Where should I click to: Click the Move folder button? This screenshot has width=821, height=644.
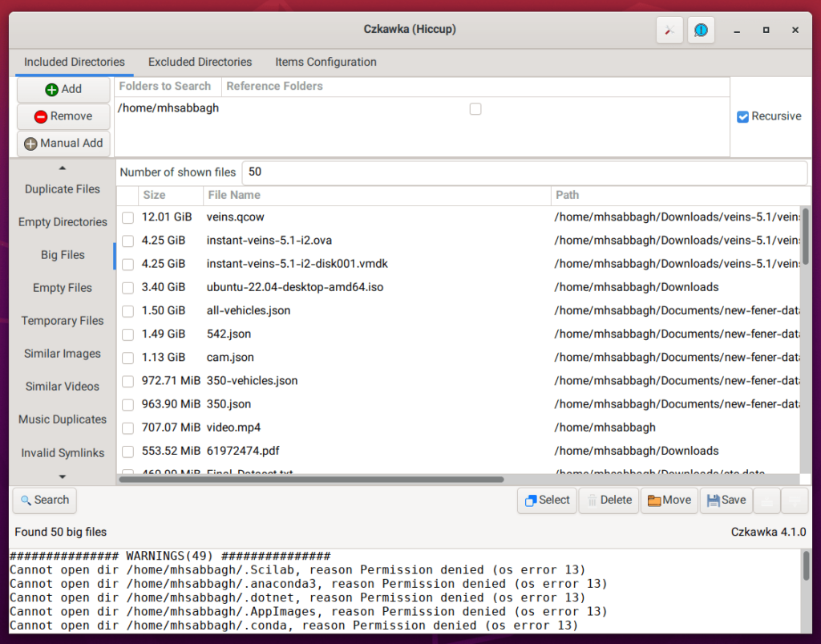click(669, 500)
